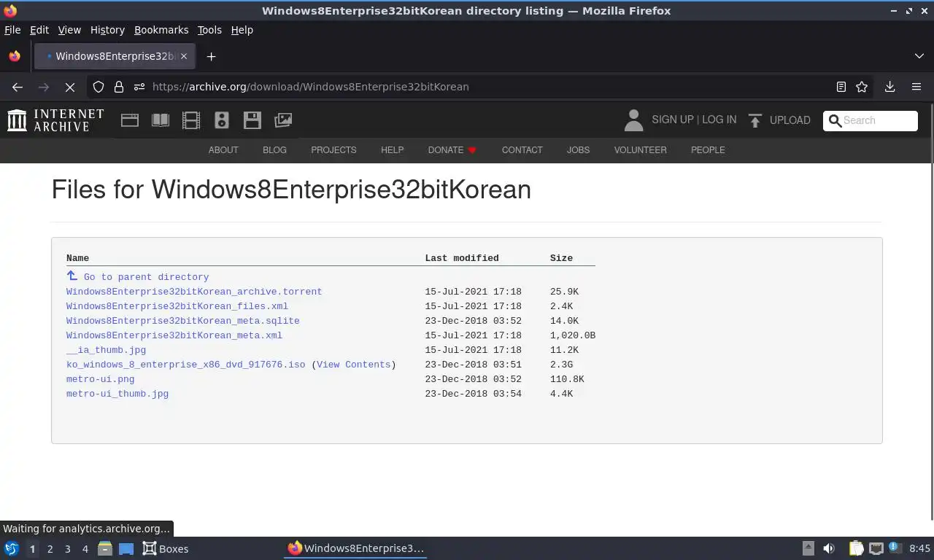Click the DONATE link
Image resolution: width=934 pixels, height=560 pixels.
coord(452,150)
